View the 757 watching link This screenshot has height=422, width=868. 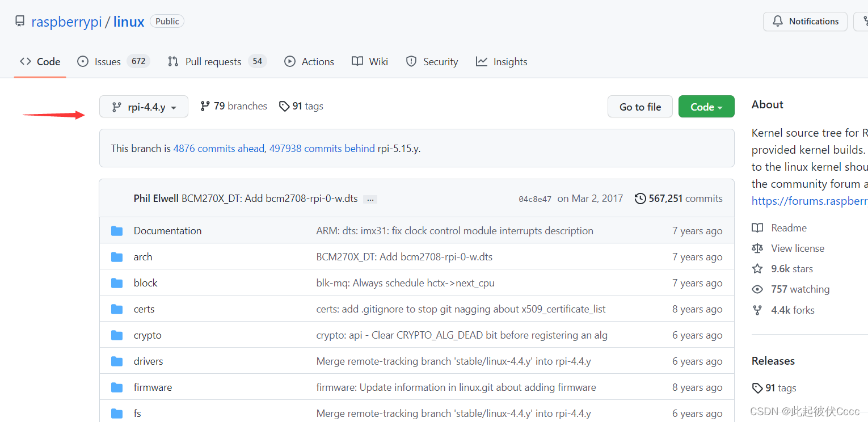point(791,289)
